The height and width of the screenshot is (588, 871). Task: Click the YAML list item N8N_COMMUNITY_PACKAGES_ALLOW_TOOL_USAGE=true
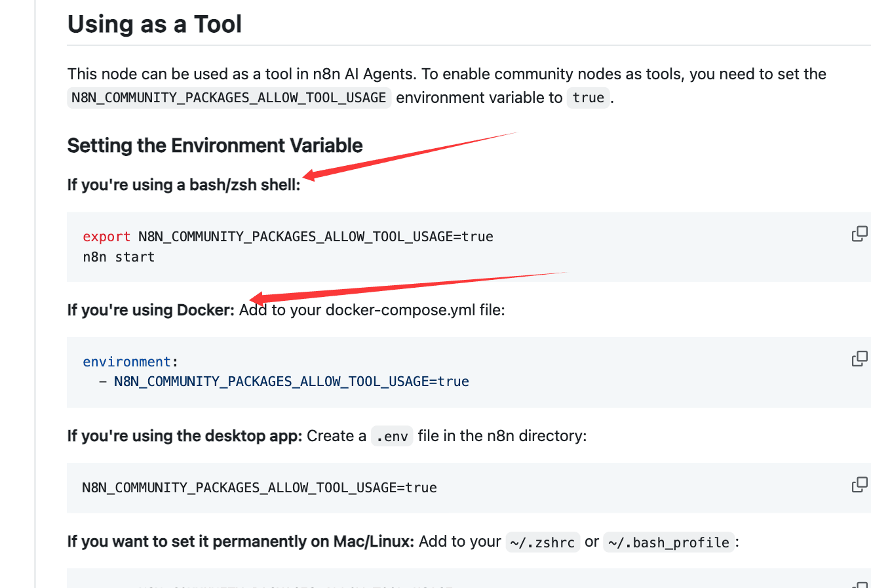pos(291,382)
